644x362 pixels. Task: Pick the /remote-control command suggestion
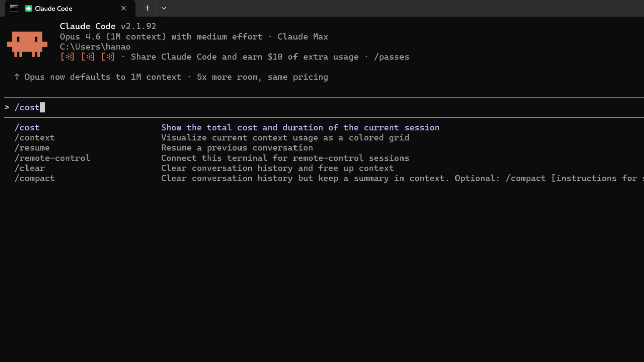pyautogui.click(x=52, y=158)
